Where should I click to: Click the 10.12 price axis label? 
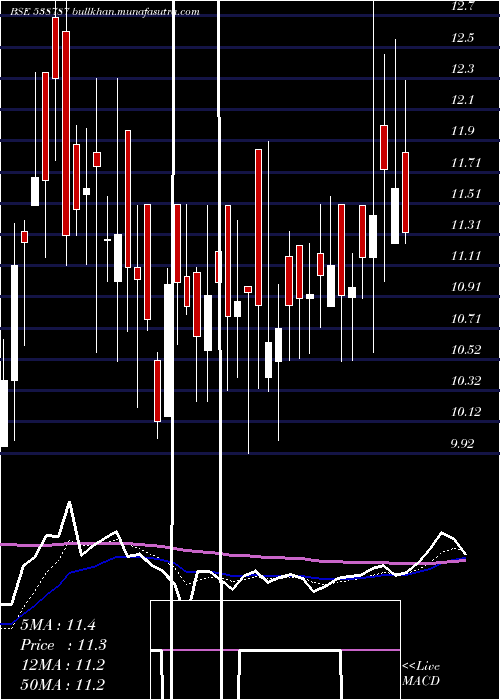[466, 412]
